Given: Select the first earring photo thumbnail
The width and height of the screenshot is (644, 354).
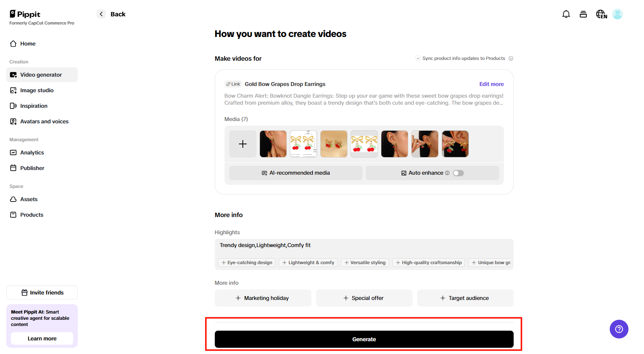Looking at the screenshot, I should click(x=273, y=144).
